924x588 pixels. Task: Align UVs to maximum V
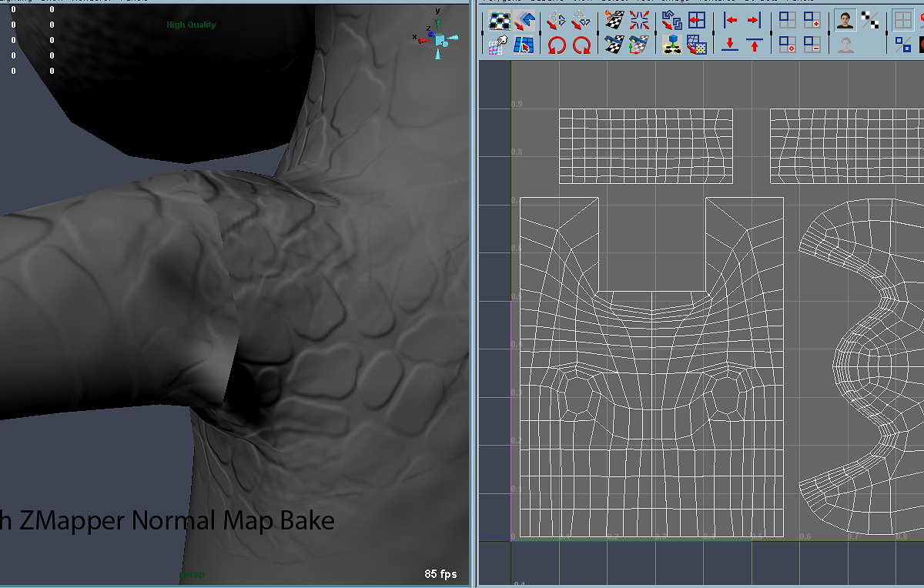tap(755, 45)
